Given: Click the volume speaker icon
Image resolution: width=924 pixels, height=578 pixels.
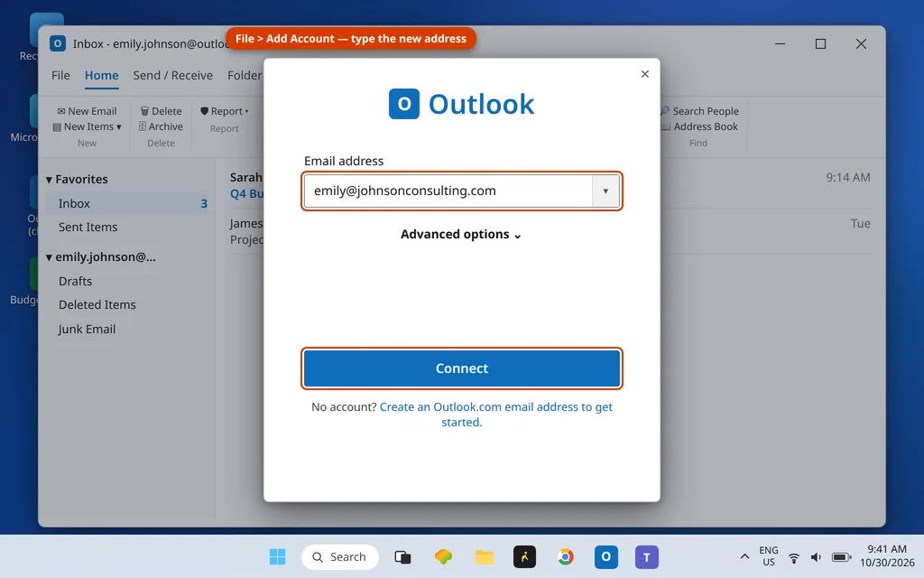Looking at the screenshot, I should click(x=816, y=557).
